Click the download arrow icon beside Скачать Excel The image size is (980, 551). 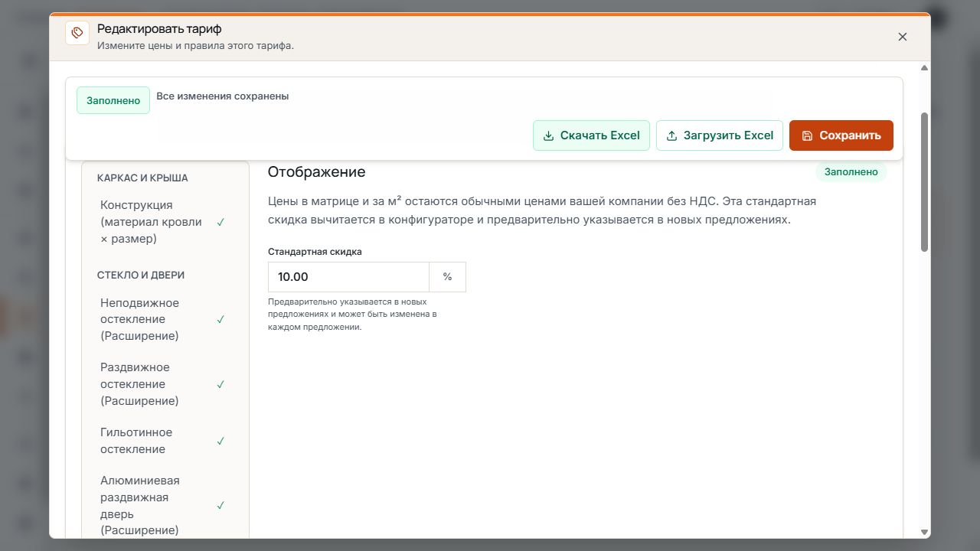click(548, 135)
